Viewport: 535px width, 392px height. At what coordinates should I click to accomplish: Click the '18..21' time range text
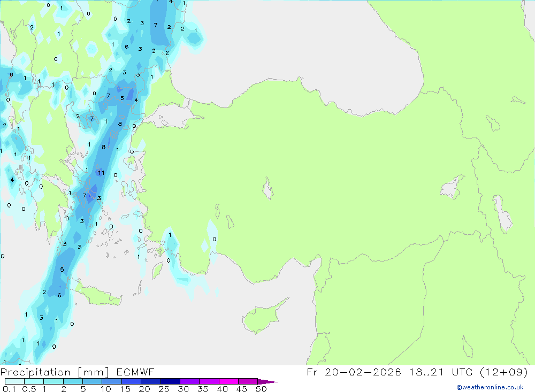tap(426, 372)
